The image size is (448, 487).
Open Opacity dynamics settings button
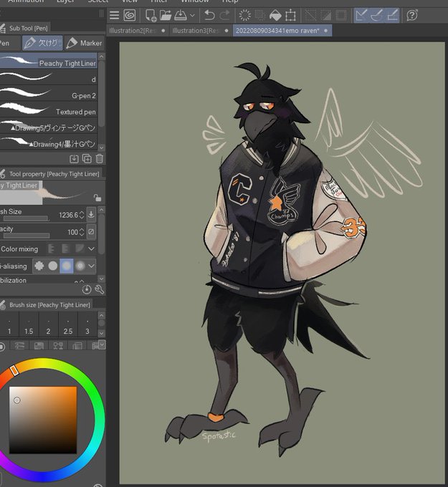pos(91,232)
